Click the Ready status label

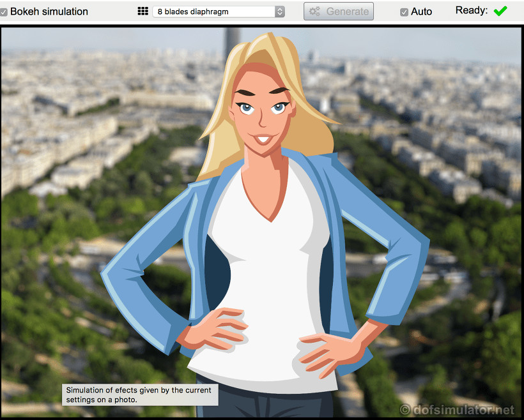click(471, 10)
